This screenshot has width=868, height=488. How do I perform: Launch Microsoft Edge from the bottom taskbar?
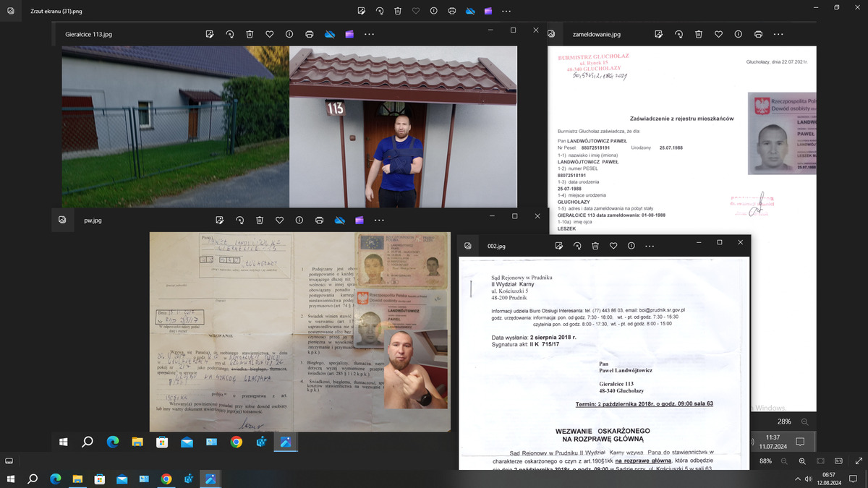pos(56,479)
